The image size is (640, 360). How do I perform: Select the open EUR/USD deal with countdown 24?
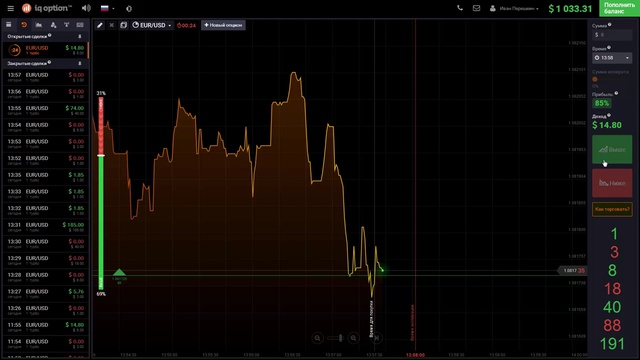pyautogui.click(x=45, y=50)
